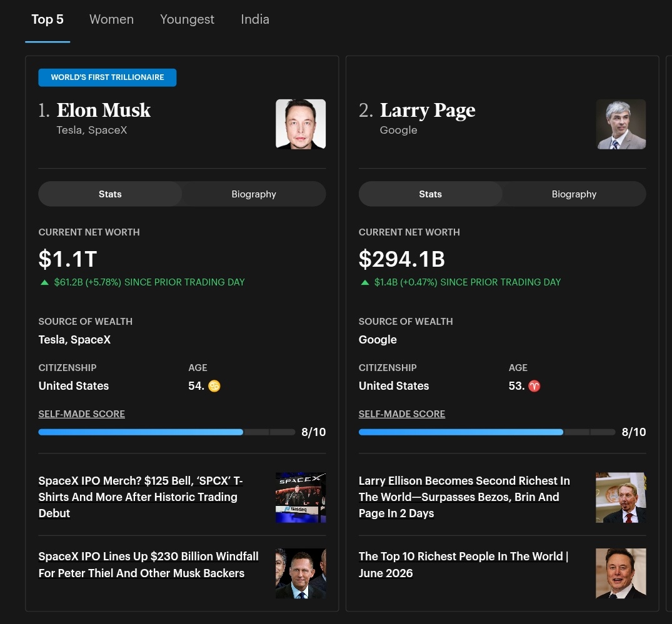
Task: Click green up arrow beside $61.2B change
Action: (x=44, y=282)
